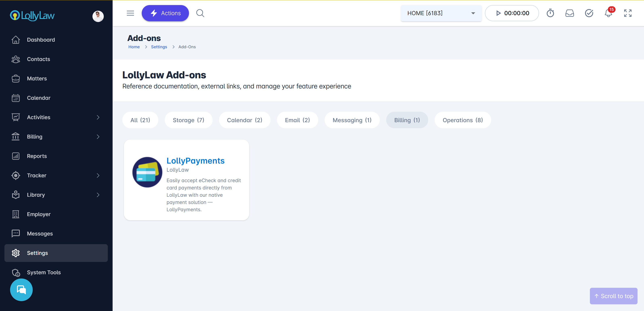The width and height of the screenshot is (644, 311).
Task: Click the checkmark tasks icon
Action: coord(589,13)
